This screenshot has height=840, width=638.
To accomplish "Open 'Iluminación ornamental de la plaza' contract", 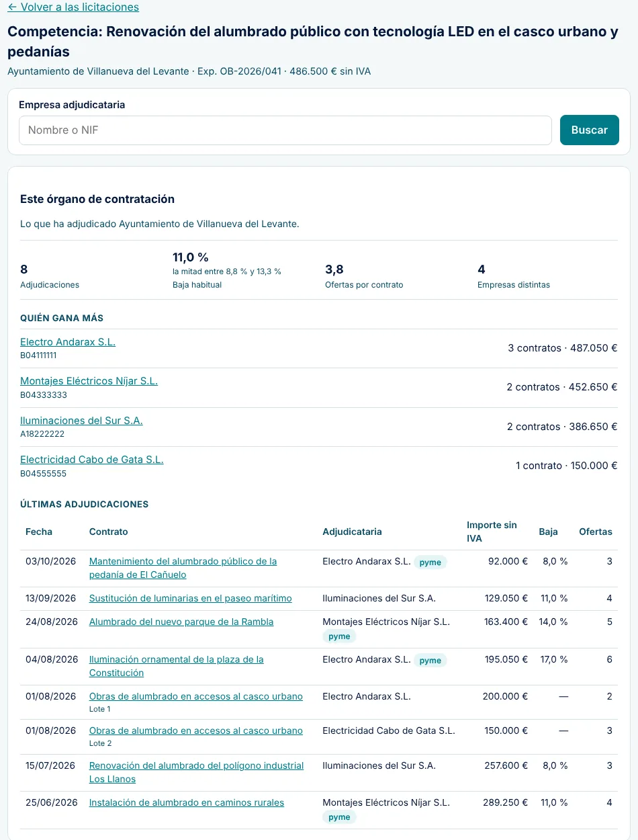I will pos(177,666).
